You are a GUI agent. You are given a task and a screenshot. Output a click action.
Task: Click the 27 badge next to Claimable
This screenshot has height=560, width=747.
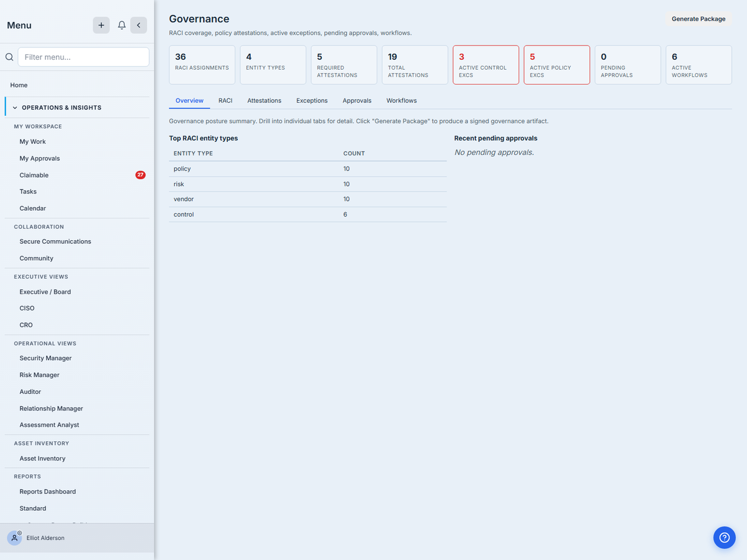pos(141,175)
